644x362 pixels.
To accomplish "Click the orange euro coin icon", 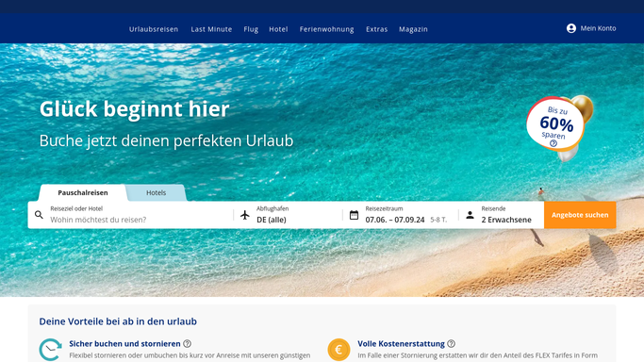I will tap(339, 350).
